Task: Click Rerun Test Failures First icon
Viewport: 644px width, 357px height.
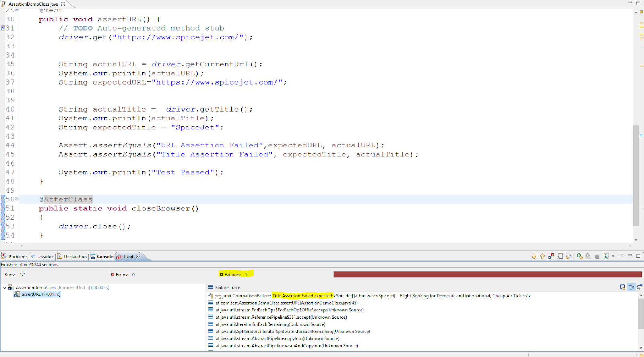Action: coord(588,256)
